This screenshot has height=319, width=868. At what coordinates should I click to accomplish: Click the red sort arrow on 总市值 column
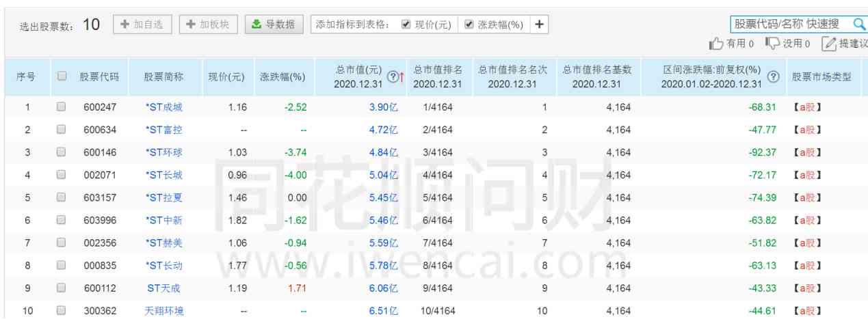point(402,77)
